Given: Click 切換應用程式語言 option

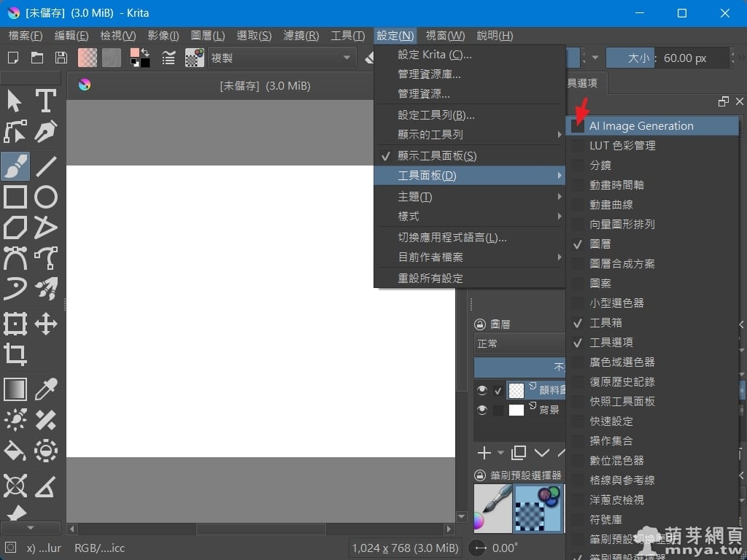Looking at the screenshot, I should [x=452, y=238].
